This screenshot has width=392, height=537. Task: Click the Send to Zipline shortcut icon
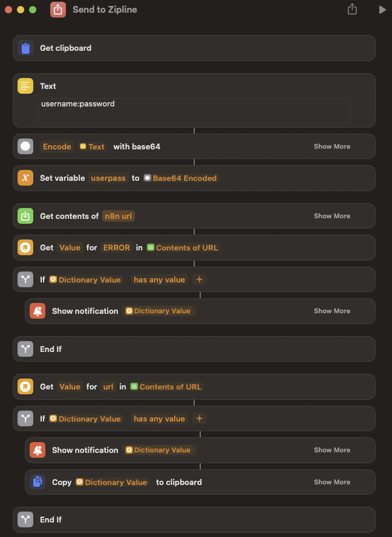tap(58, 10)
